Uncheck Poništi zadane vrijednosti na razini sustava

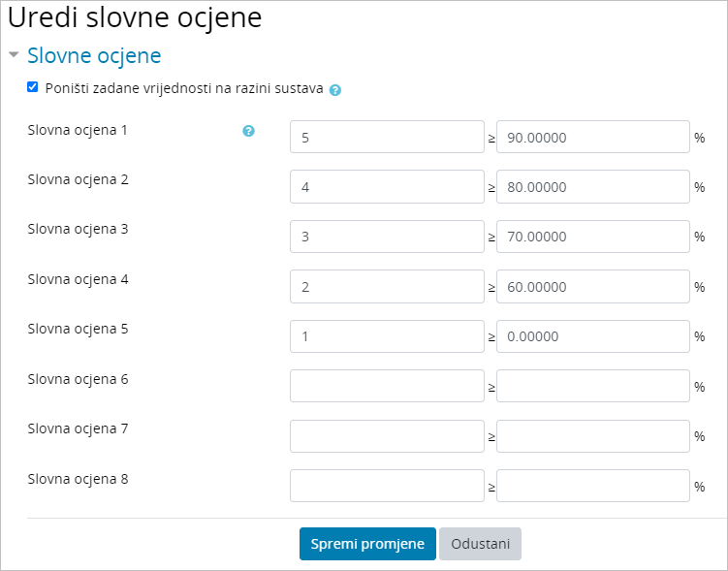[33, 87]
